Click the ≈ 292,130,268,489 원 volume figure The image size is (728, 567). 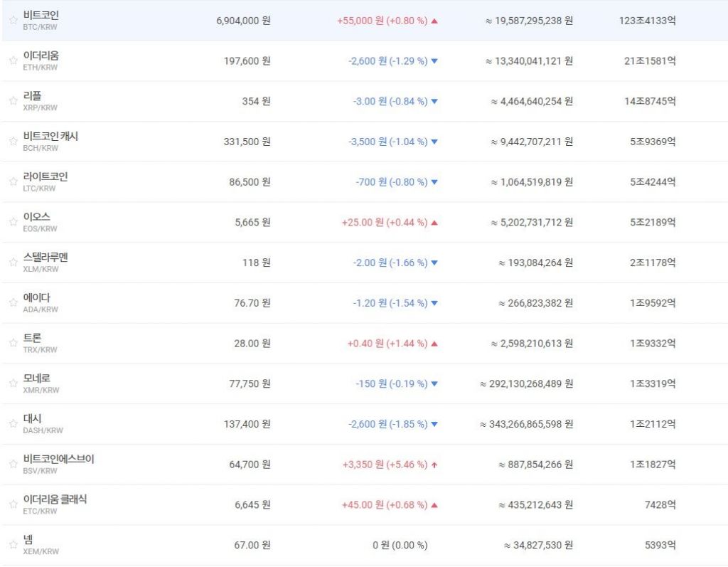click(526, 384)
